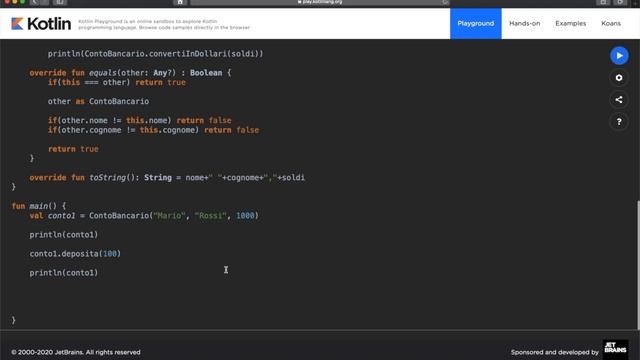The height and width of the screenshot is (360, 640).
Task: Click the "Rossi" string literal
Action: tap(210, 216)
